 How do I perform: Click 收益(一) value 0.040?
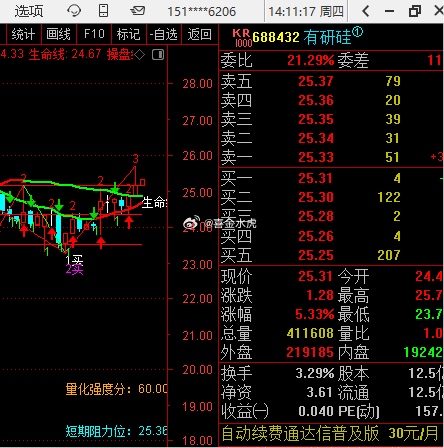316,411
